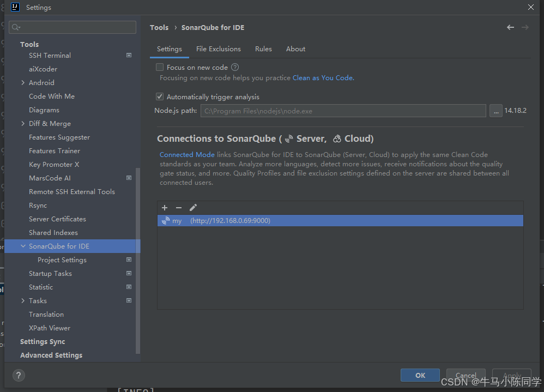Add a new SonarQube connection
544x392 pixels.
click(165, 207)
